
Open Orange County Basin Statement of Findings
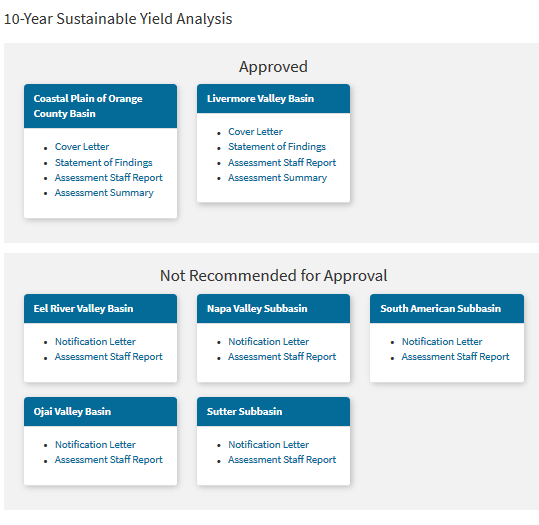tap(103, 163)
